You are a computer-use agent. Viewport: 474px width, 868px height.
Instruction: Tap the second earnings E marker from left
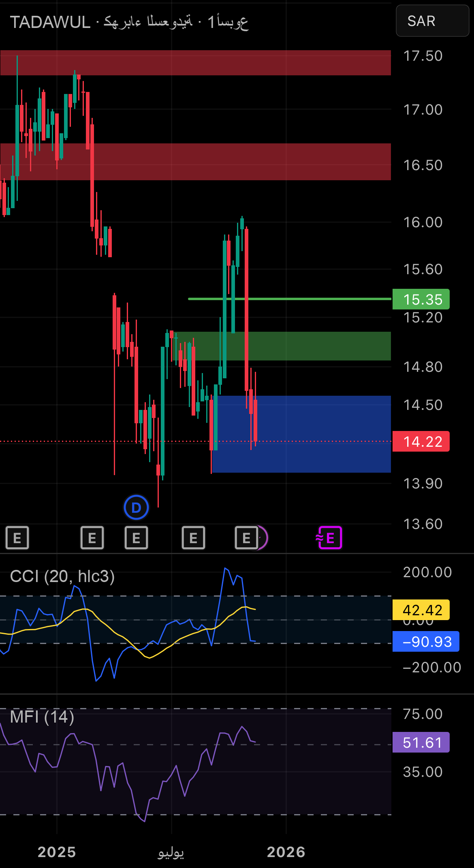coord(92,538)
